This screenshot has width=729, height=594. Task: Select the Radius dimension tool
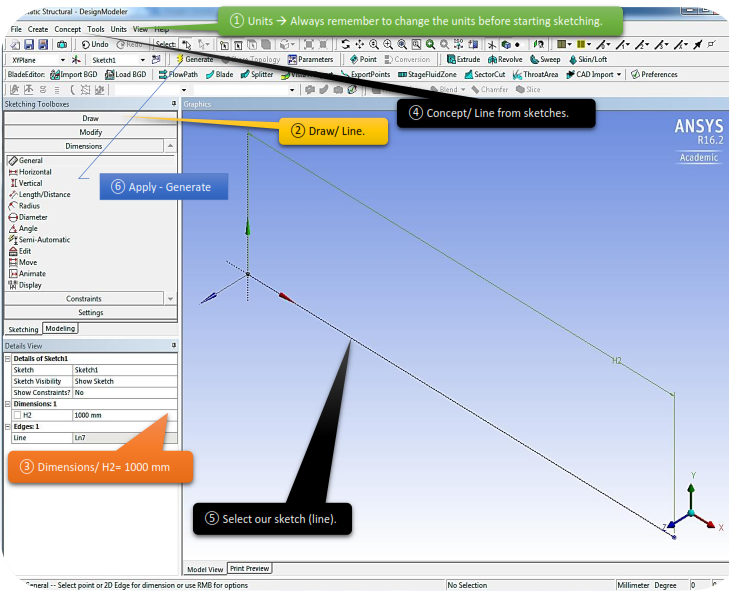[29, 206]
